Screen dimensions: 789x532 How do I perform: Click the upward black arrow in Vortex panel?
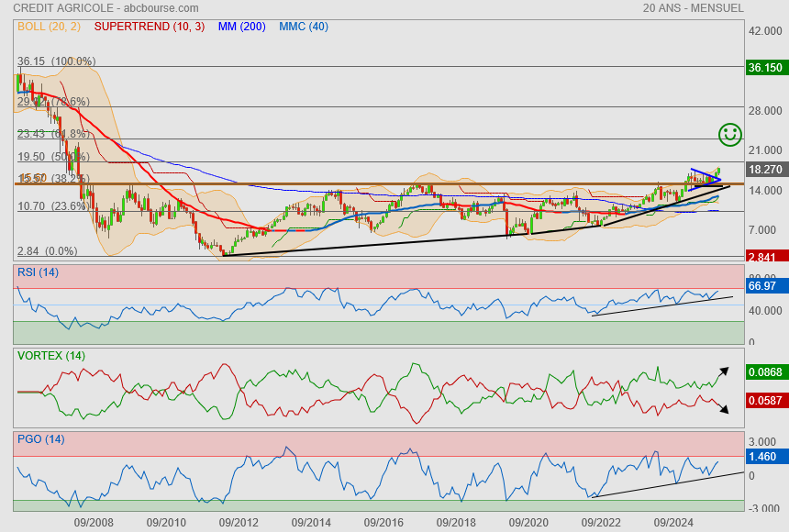(724, 371)
